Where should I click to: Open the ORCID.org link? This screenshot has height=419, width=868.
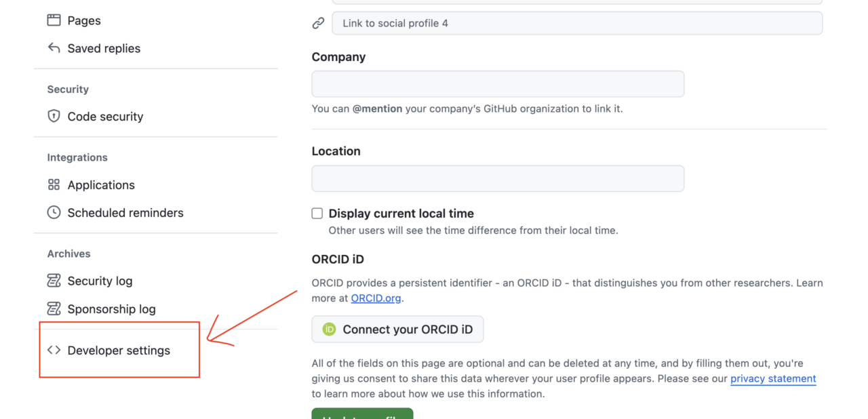click(x=376, y=298)
